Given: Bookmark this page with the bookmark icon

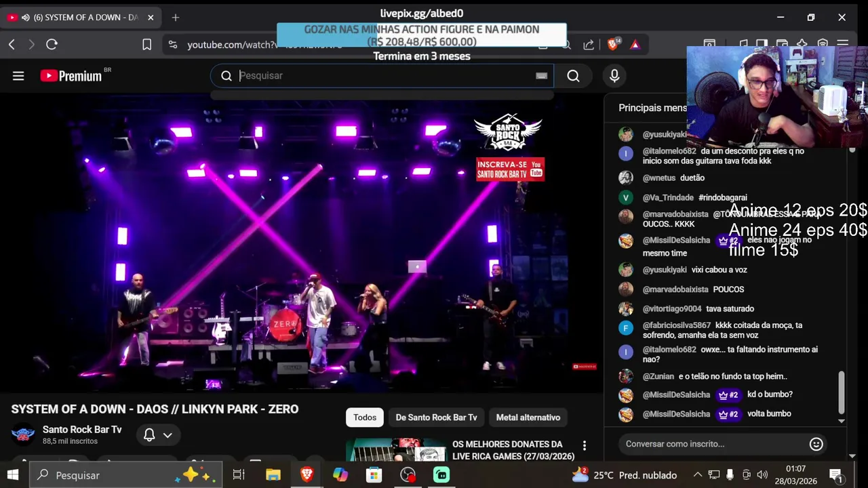Looking at the screenshot, I should (146, 45).
